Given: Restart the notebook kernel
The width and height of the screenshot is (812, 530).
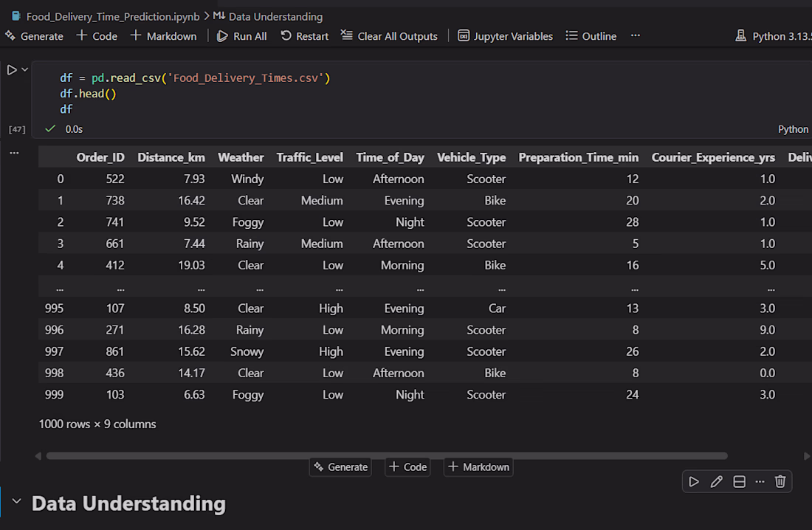Looking at the screenshot, I should point(304,36).
